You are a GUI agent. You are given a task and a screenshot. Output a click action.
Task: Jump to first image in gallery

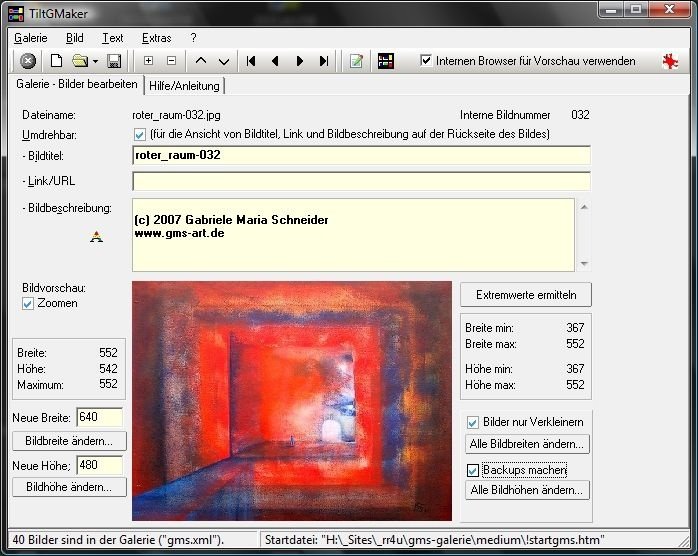251,61
